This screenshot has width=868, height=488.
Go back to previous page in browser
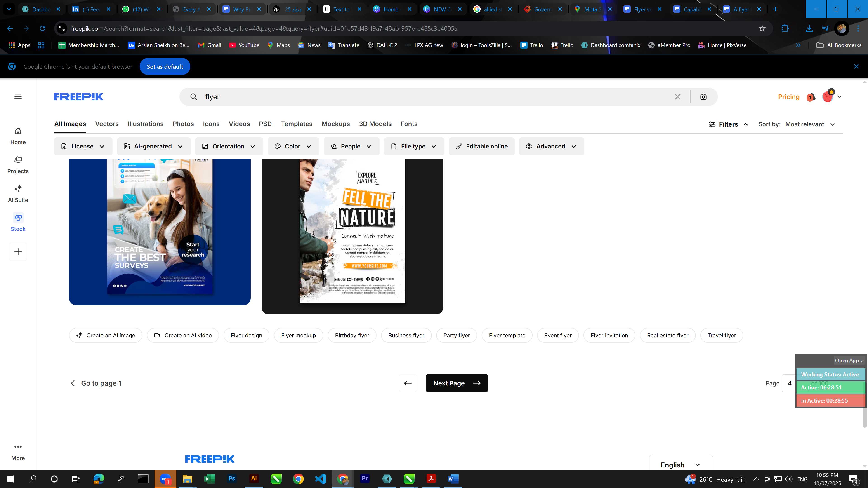pyautogui.click(x=10, y=29)
